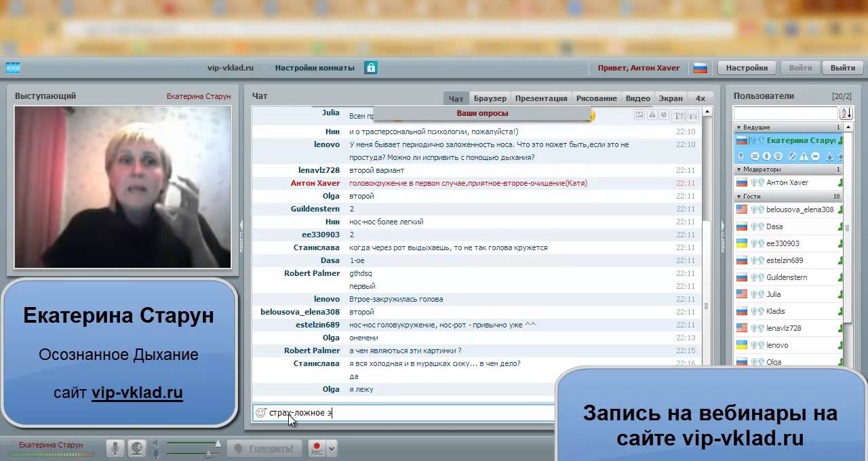Adjust the speaker volume slider

coord(194,443)
